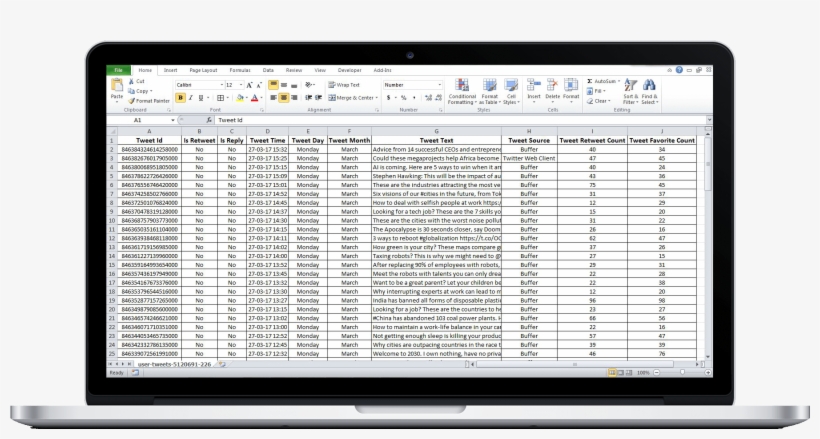This screenshot has height=439, width=820.
Task: Click the Decrease Indent icon
Action: [309, 98]
